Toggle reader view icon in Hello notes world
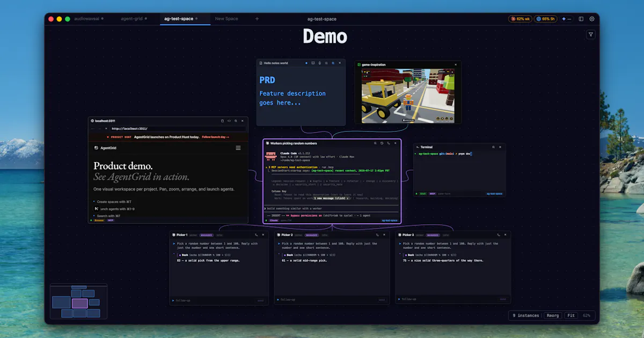Viewport: 644px width, 338px height. point(313,63)
